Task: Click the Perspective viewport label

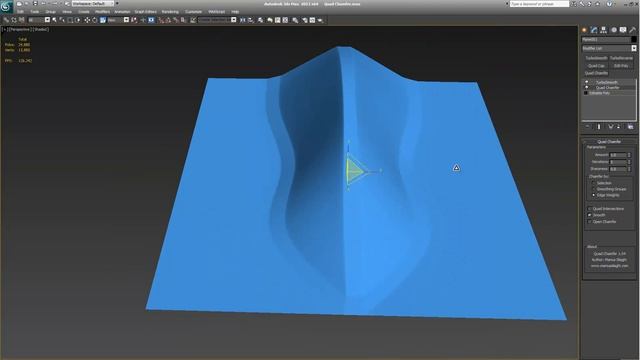Action: pyautogui.click(x=20, y=29)
